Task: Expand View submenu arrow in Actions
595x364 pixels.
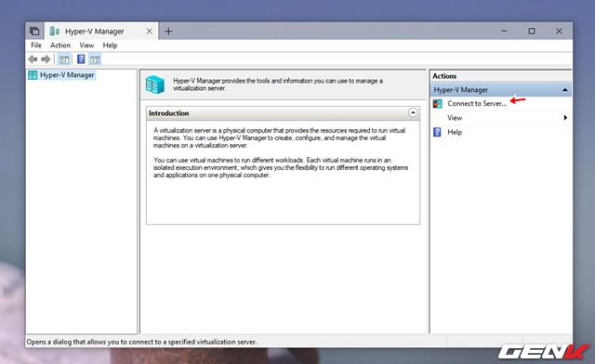Action: tap(565, 118)
